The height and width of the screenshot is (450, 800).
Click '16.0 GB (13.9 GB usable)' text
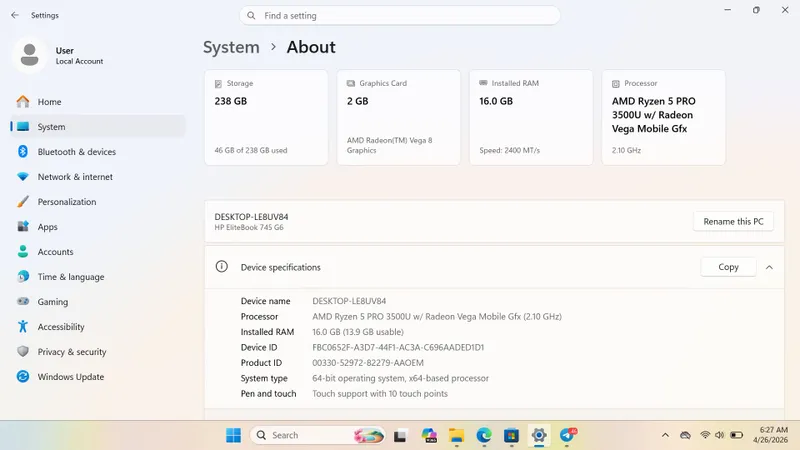[358, 332]
